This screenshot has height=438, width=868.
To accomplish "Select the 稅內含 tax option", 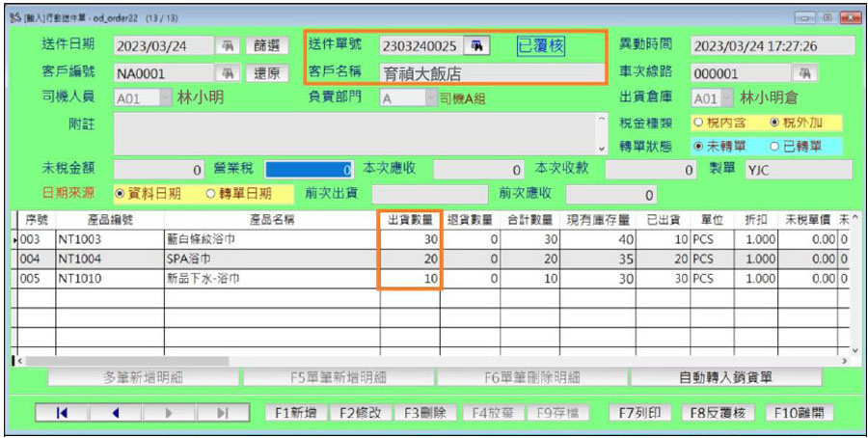I will coord(721,123).
